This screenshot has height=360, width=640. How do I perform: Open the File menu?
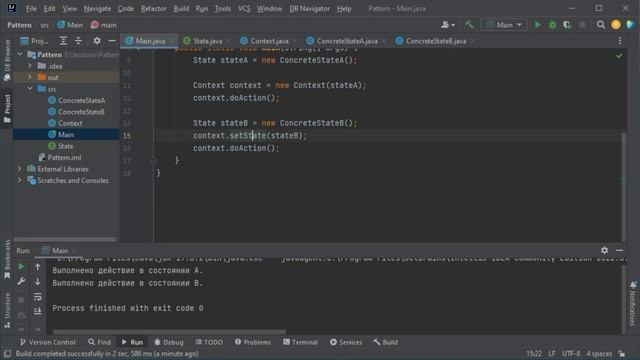31,8
